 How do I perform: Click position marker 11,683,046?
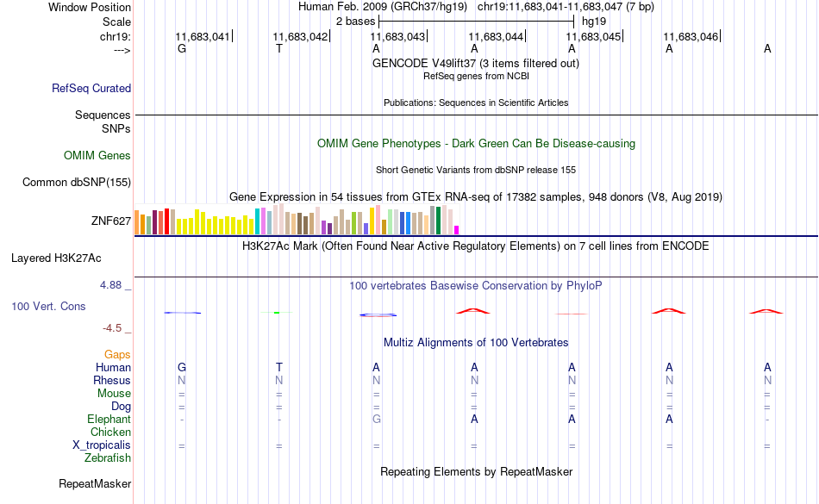point(692,36)
